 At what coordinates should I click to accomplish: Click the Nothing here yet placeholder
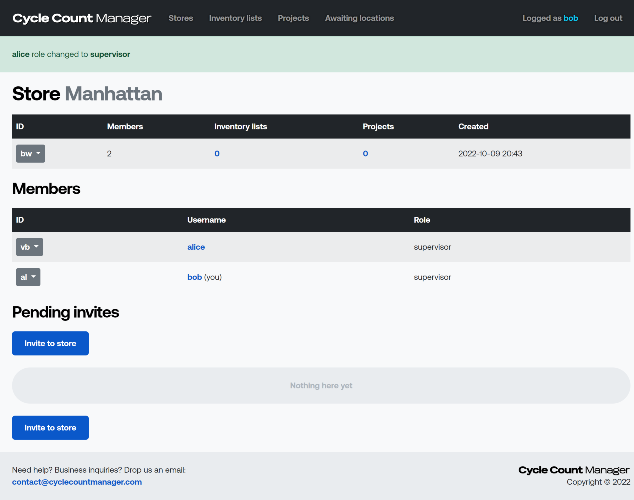click(x=321, y=386)
